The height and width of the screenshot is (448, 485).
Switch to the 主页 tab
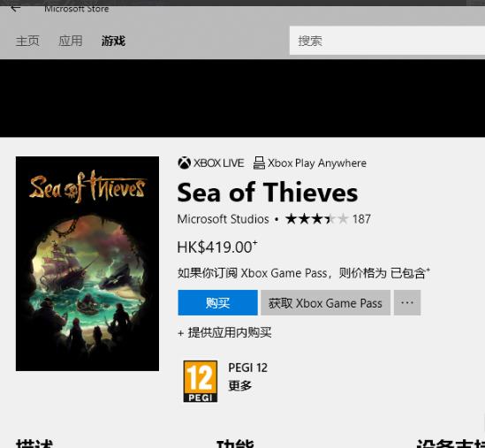27,41
